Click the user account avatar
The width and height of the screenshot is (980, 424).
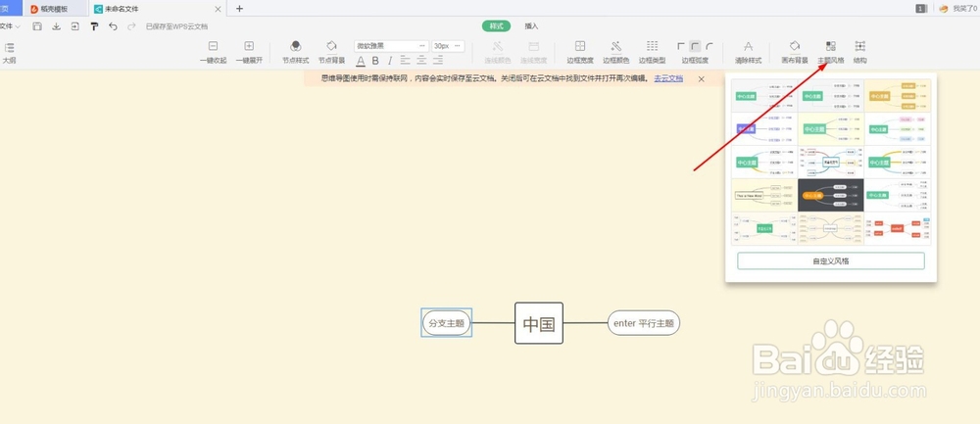pos(944,9)
